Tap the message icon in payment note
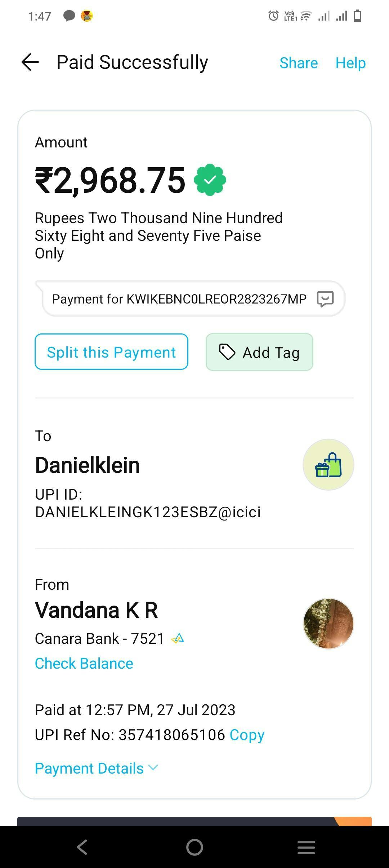 coord(325,299)
